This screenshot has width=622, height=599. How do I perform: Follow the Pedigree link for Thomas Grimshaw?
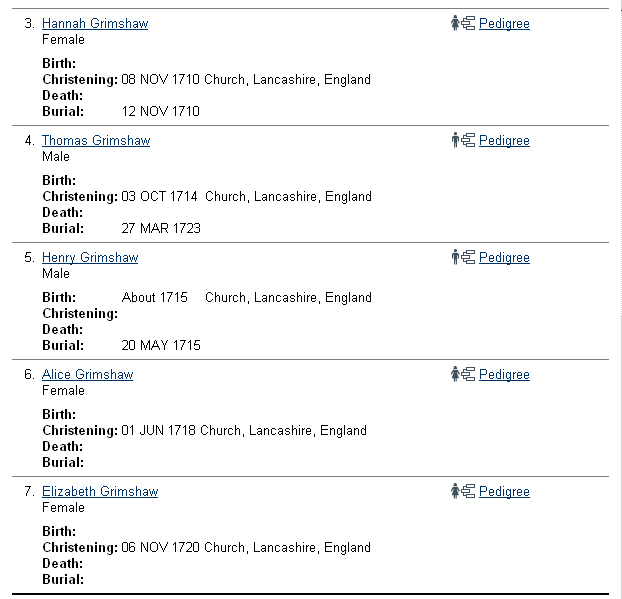click(504, 140)
